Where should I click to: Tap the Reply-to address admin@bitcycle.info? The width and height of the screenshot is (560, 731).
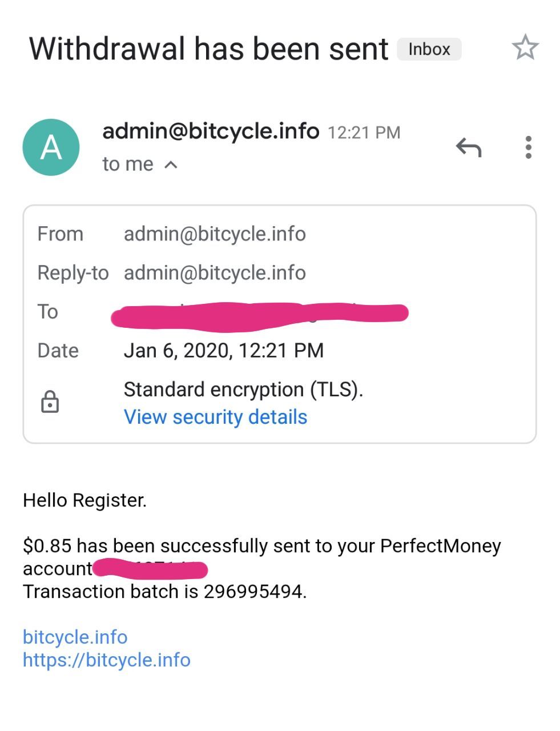(215, 273)
